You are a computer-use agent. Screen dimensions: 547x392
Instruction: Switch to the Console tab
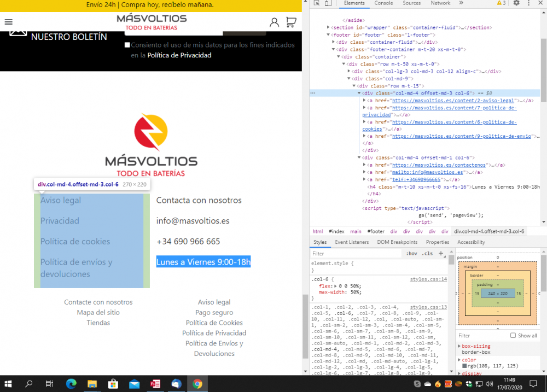[383, 3]
